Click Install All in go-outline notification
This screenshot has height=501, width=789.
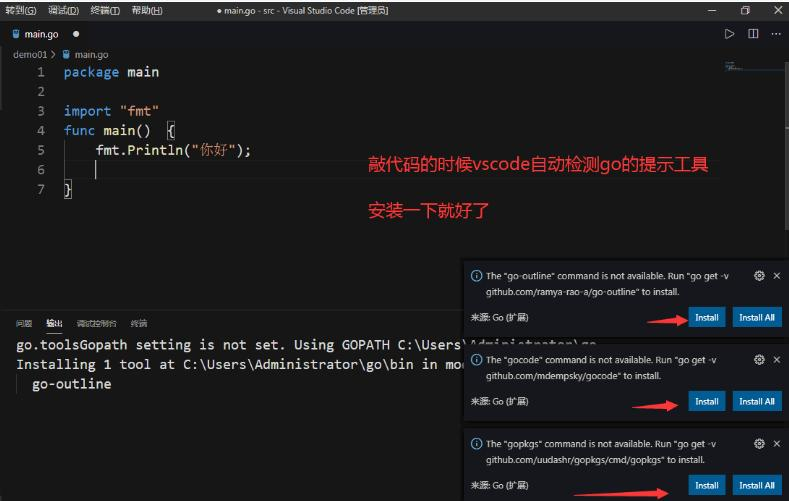point(757,317)
